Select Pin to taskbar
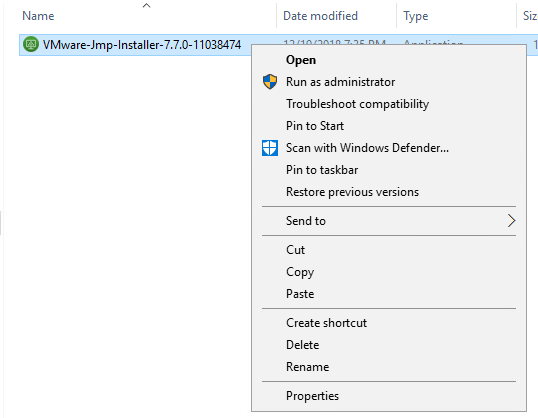 [389, 170]
